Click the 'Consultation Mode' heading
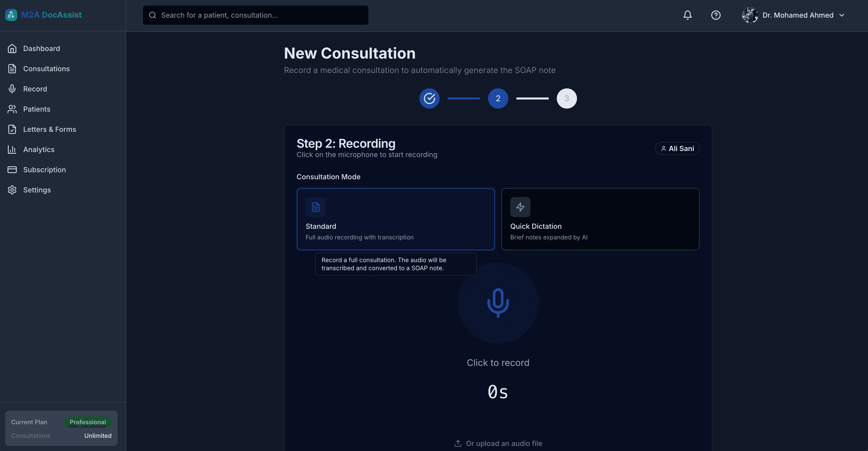The height and width of the screenshot is (451, 868). (329, 177)
